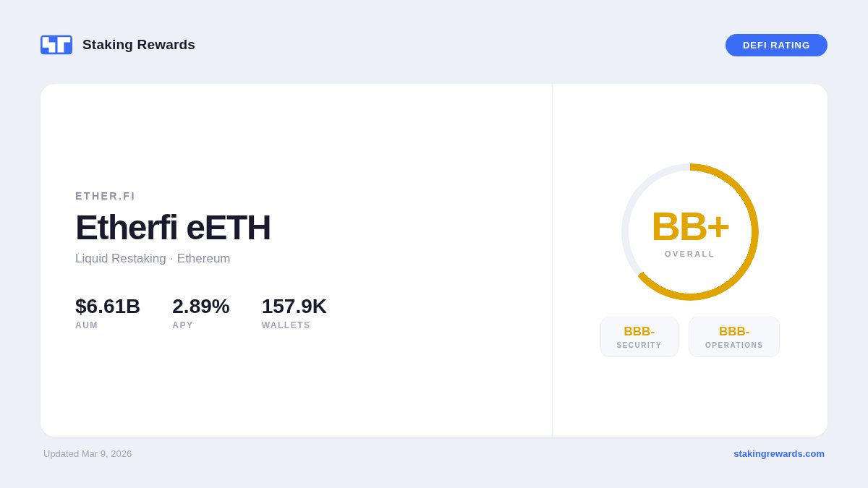
Task: Click the Liquid Restaking category text
Action: tap(121, 259)
